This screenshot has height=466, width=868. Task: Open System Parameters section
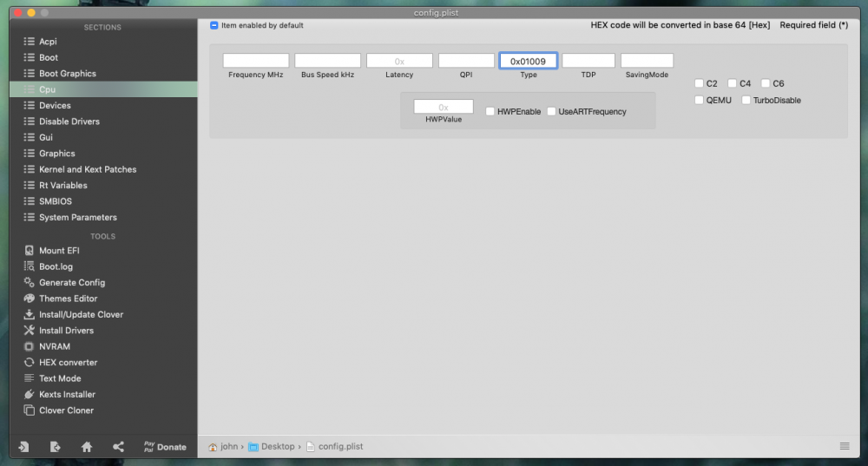tap(103, 218)
